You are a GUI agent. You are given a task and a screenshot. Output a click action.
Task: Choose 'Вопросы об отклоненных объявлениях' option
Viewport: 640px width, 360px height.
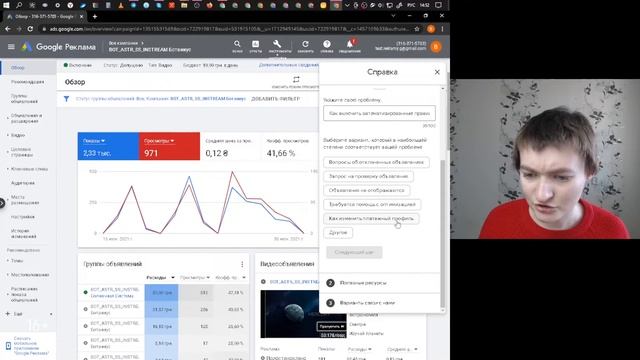coord(376,162)
